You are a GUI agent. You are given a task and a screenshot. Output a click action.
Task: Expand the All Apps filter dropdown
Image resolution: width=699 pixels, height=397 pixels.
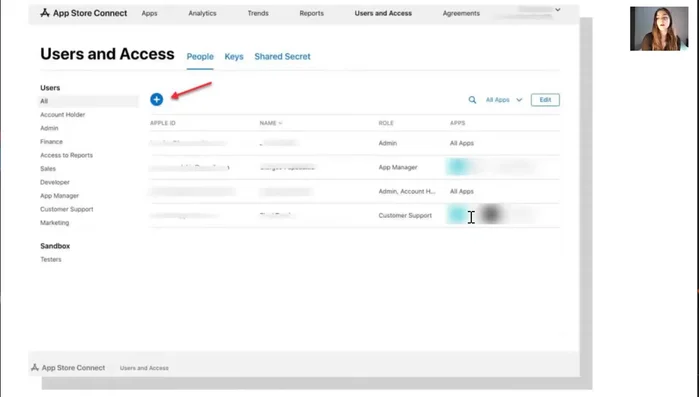coord(504,100)
